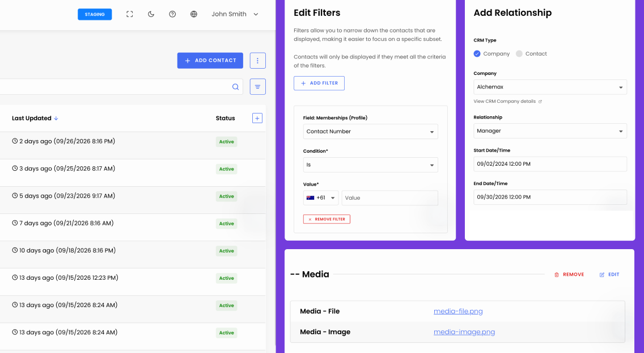Image resolution: width=644 pixels, height=353 pixels.
Task: Expand the Contact Number field dropdown
Action: [370, 132]
